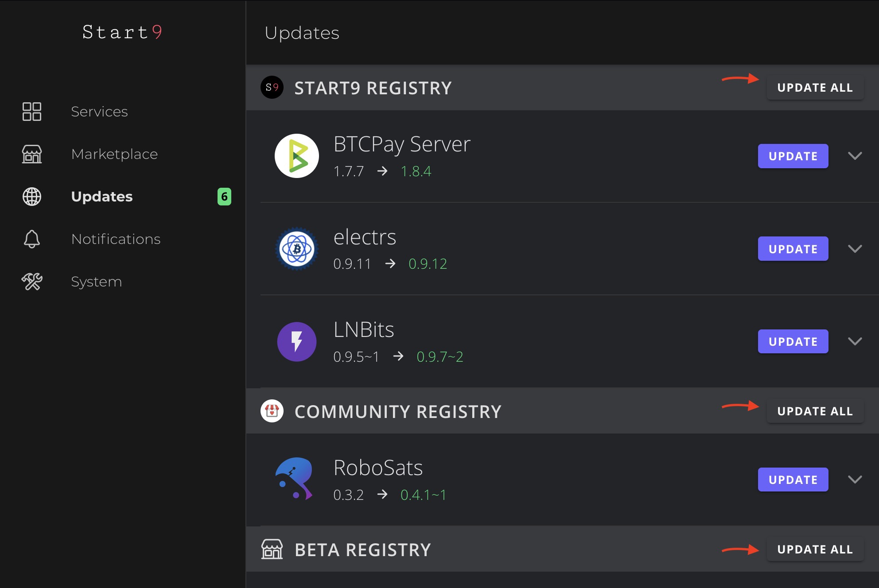Viewport: 879px width, 588px height.
Task: Click the Updates globe icon
Action: click(32, 197)
